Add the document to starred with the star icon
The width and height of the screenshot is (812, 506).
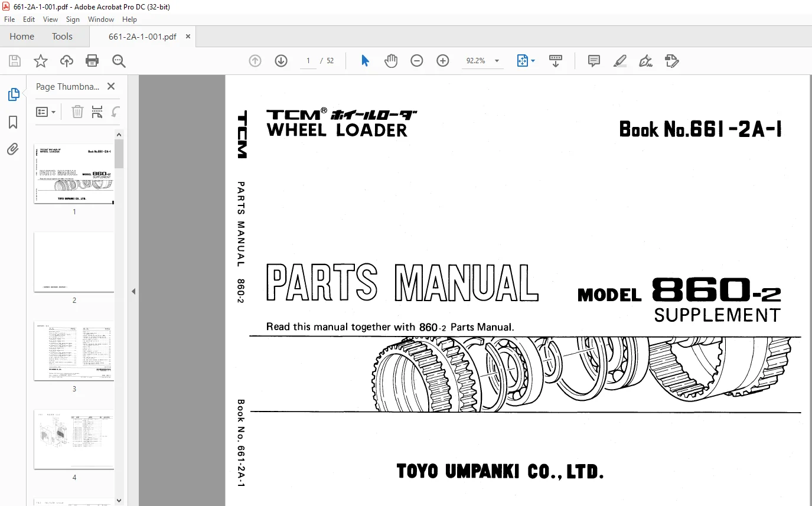(41, 61)
